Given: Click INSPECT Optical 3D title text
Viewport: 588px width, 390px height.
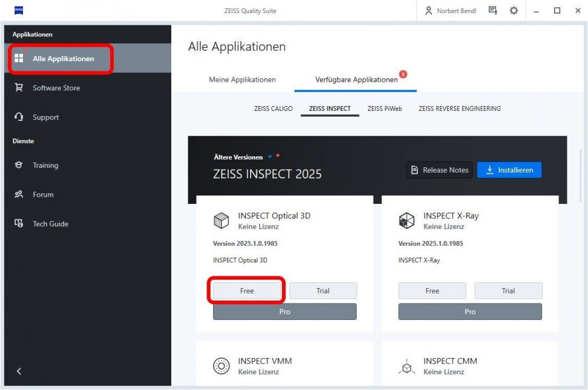Looking at the screenshot, I should coord(274,216).
